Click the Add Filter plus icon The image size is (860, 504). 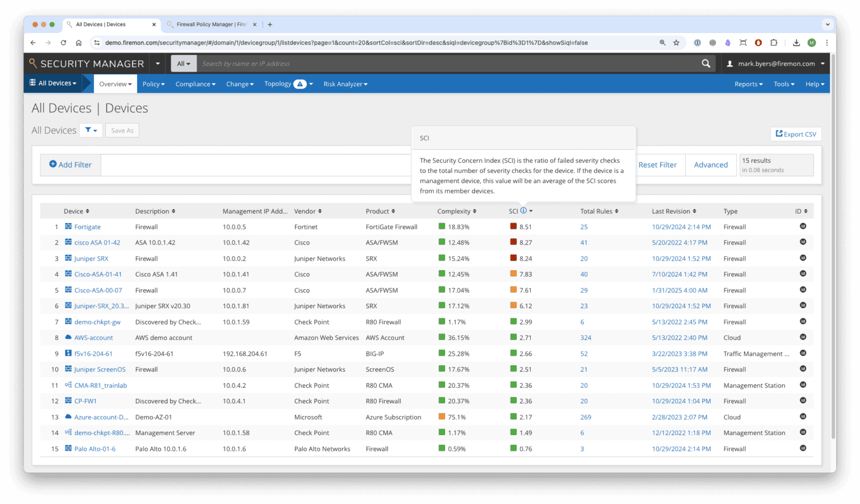click(54, 164)
